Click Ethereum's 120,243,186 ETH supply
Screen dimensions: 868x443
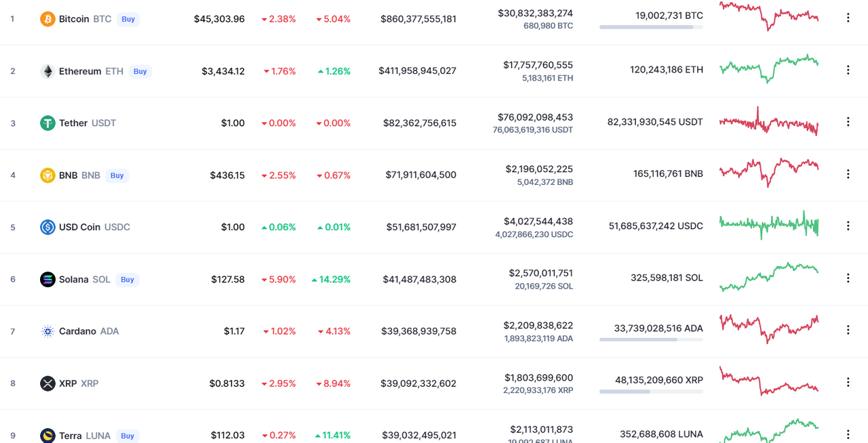pyautogui.click(x=667, y=69)
